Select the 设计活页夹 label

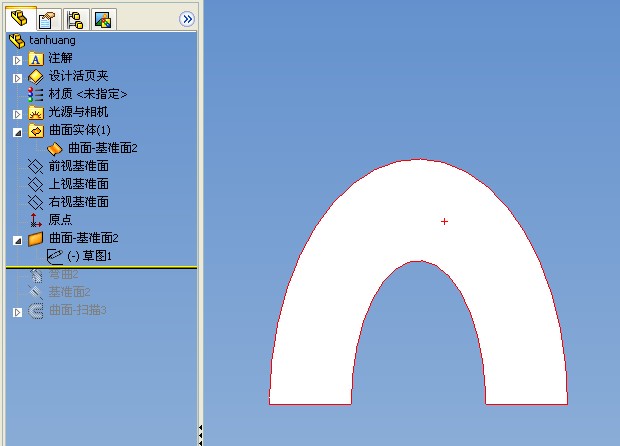point(78,76)
